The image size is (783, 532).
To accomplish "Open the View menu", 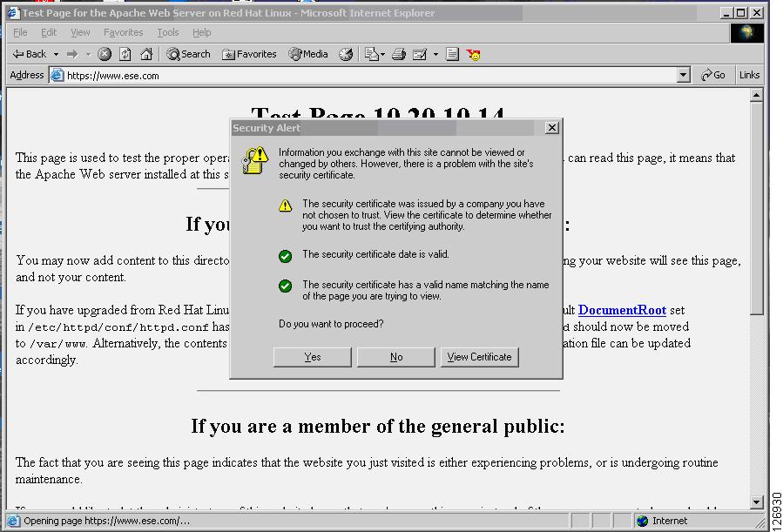I will (80, 32).
